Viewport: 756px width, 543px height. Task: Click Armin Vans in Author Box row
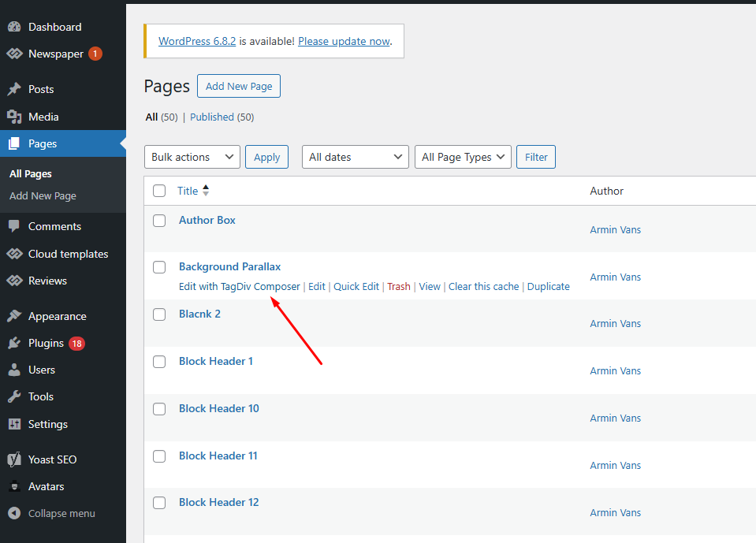615,230
